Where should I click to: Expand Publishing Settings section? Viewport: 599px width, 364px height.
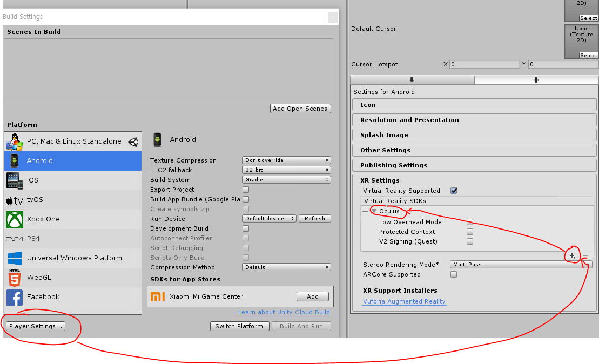pyautogui.click(x=474, y=165)
